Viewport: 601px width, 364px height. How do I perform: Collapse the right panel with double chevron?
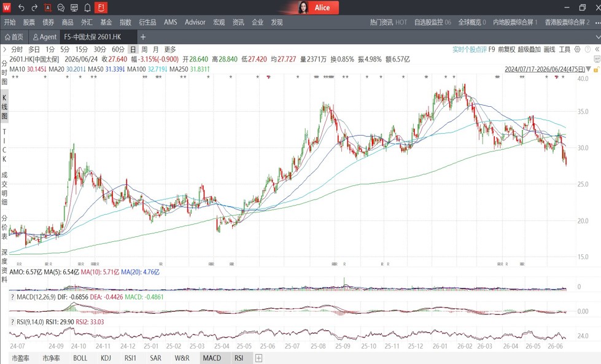point(597,50)
